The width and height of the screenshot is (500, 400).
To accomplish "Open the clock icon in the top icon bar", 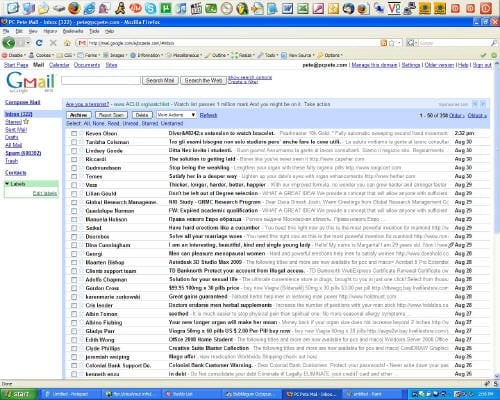I will tap(227, 8).
